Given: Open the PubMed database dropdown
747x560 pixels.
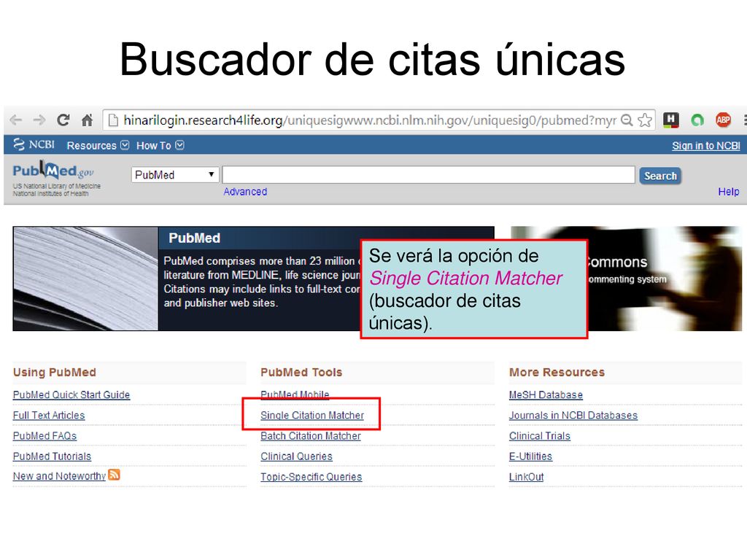Looking at the screenshot, I should [175, 175].
